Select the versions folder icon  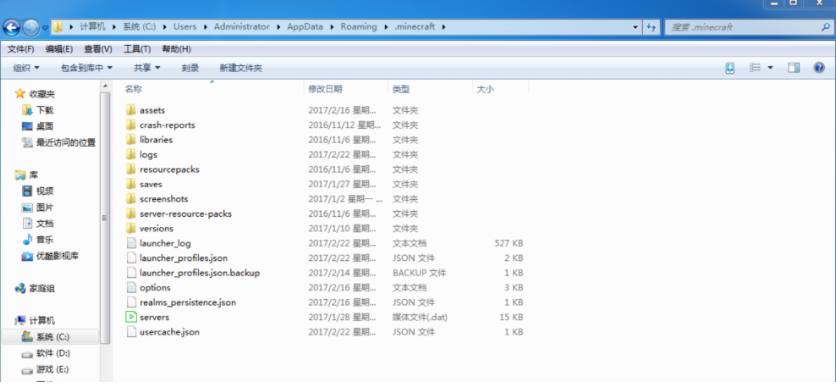131,228
